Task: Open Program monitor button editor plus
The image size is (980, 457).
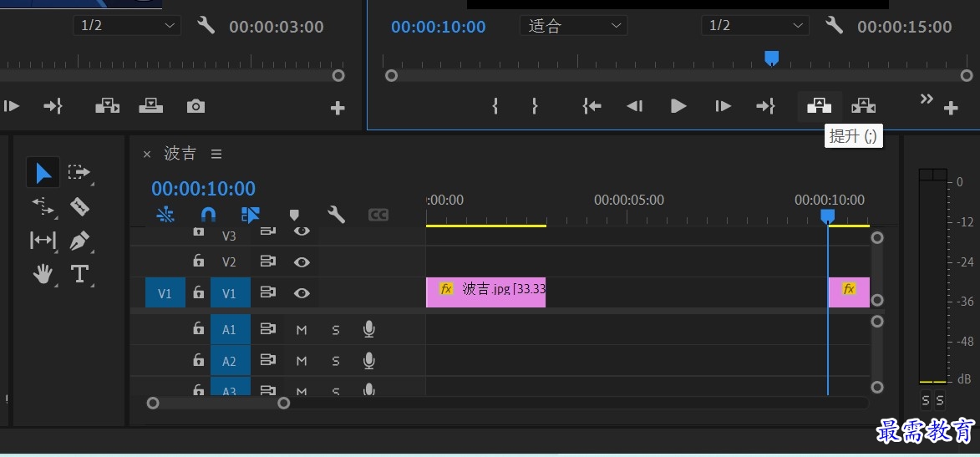Action: 951,108
